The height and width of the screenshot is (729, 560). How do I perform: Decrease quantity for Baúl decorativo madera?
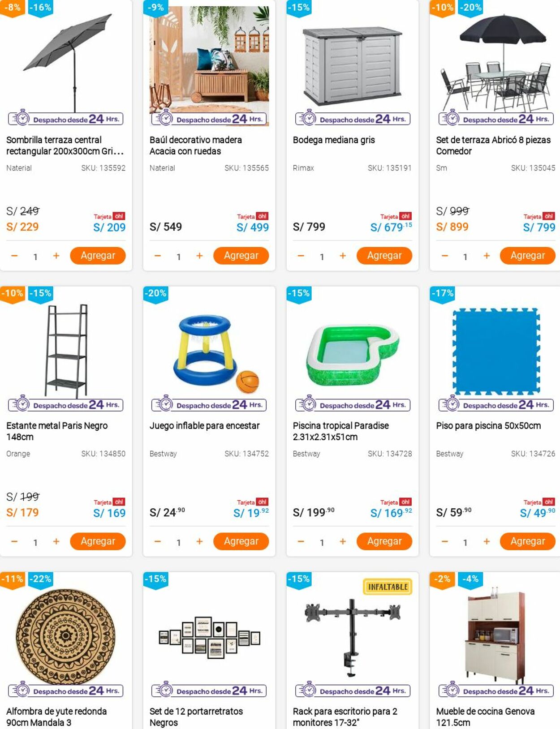(158, 256)
